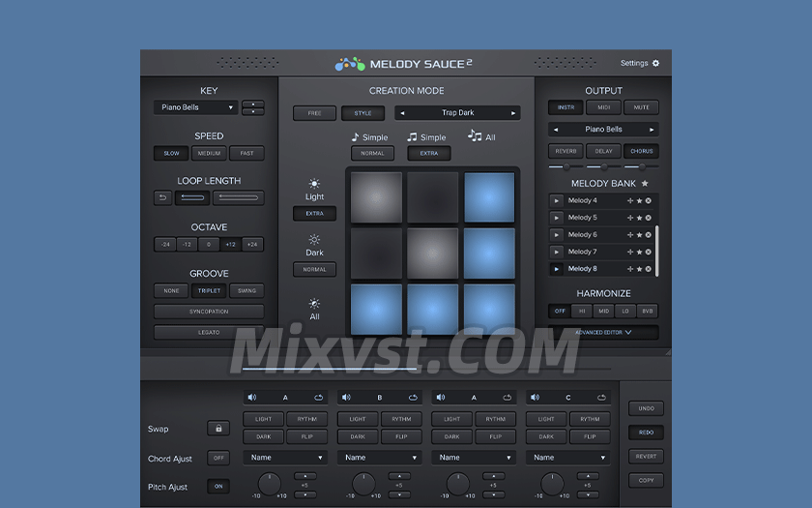Delete Melody 6 with its X icon
Viewport: 812px width, 508px height.
[x=649, y=235]
